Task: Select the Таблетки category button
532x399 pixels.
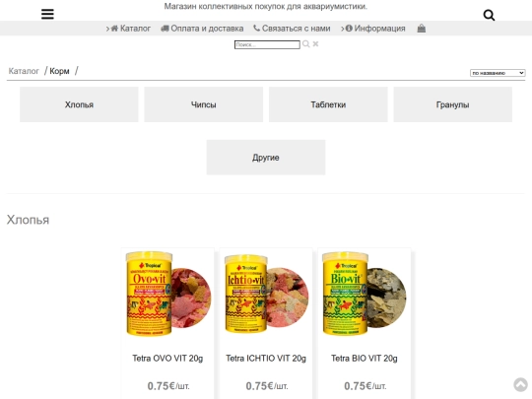Action: [328, 104]
